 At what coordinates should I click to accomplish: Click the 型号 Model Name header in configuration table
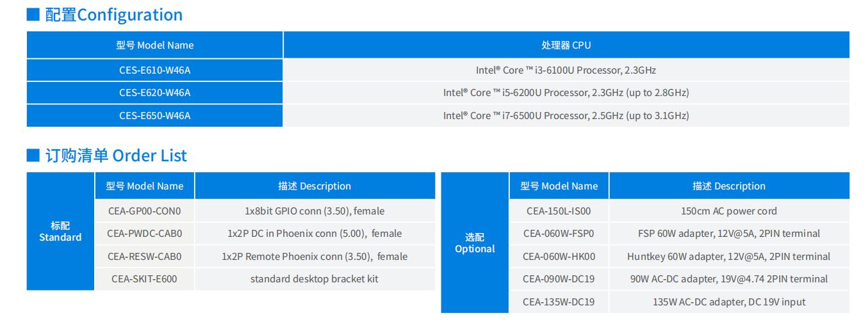click(154, 45)
